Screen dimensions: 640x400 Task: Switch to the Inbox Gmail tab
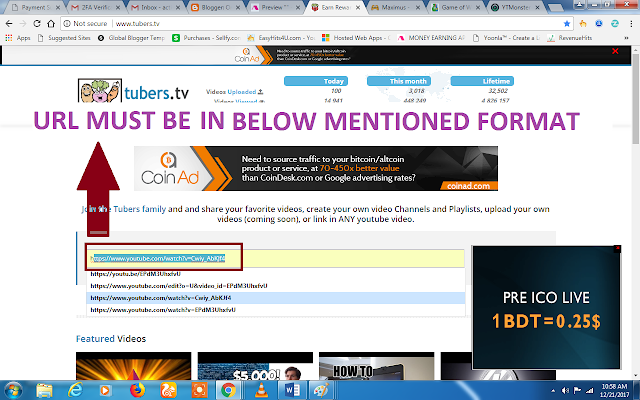click(x=155, y=7)
